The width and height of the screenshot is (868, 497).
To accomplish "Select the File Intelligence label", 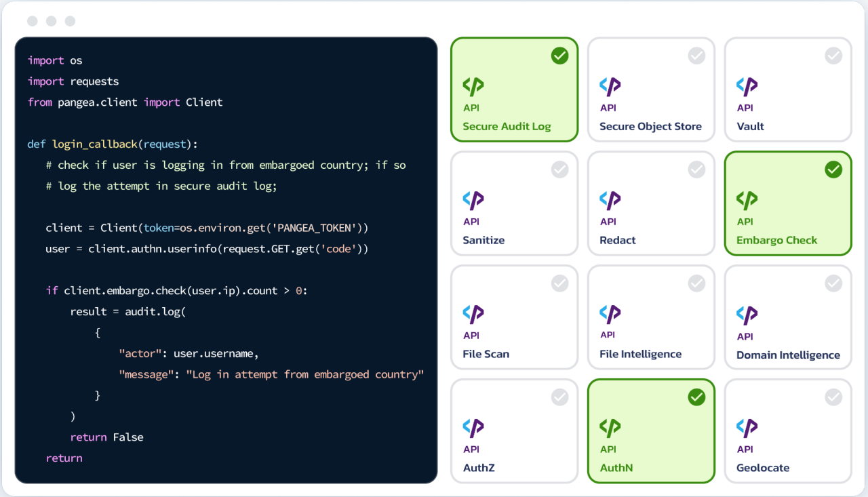I will [x=640, y=354].
